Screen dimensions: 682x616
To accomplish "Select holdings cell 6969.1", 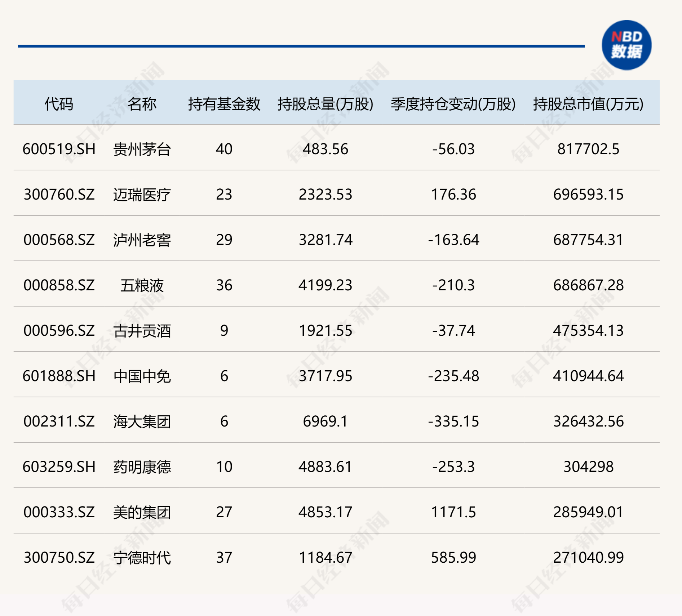I will click(325, 421).
